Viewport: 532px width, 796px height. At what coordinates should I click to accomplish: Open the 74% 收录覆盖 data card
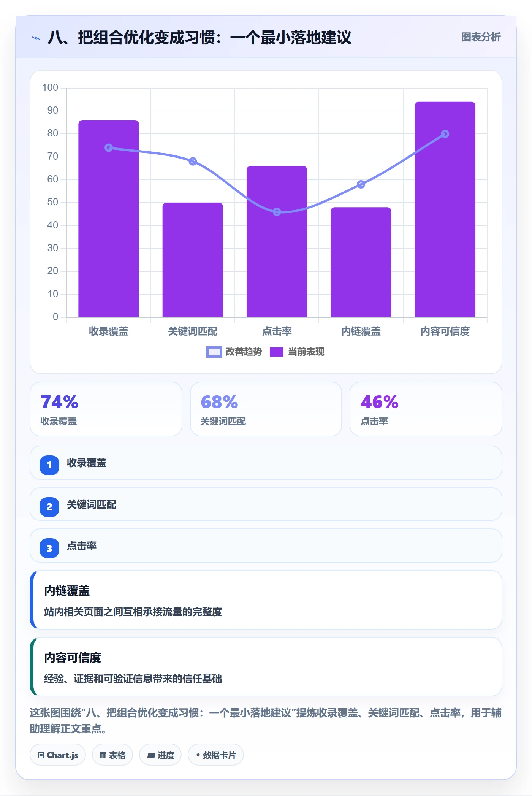pos(106,409)
